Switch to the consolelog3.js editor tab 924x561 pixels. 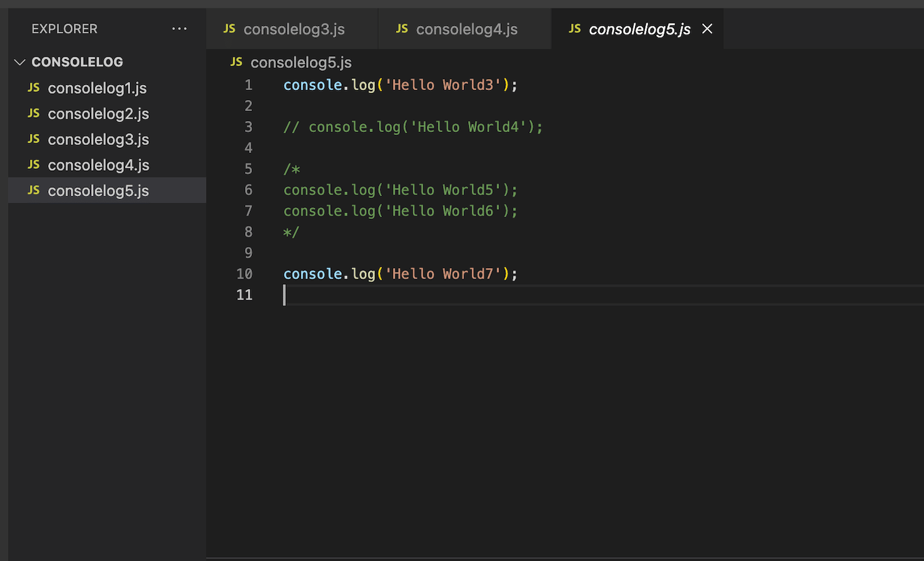point(292,29)
